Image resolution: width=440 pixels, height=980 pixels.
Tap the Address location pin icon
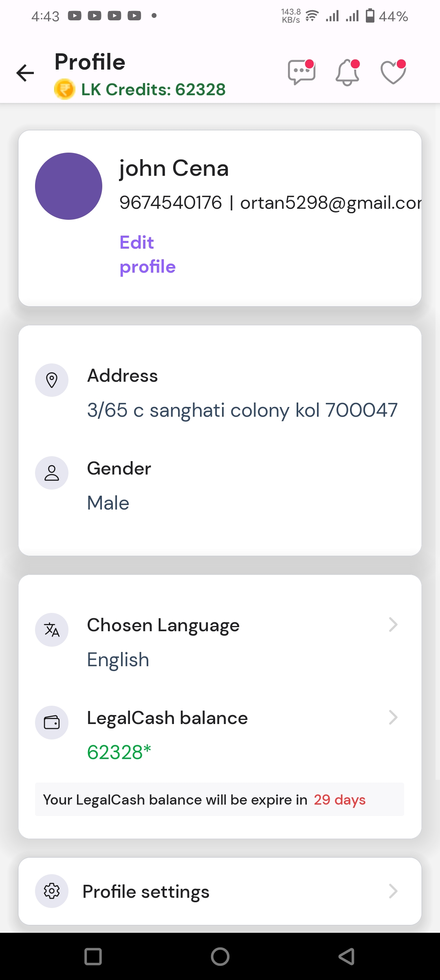52,380
